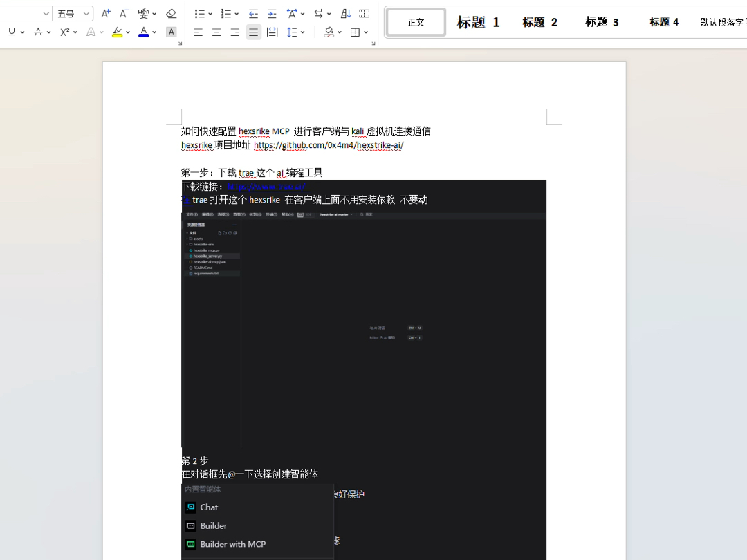
Task: Toggle character shading on text
Action: pyautogui.click(x=171, y=32)
